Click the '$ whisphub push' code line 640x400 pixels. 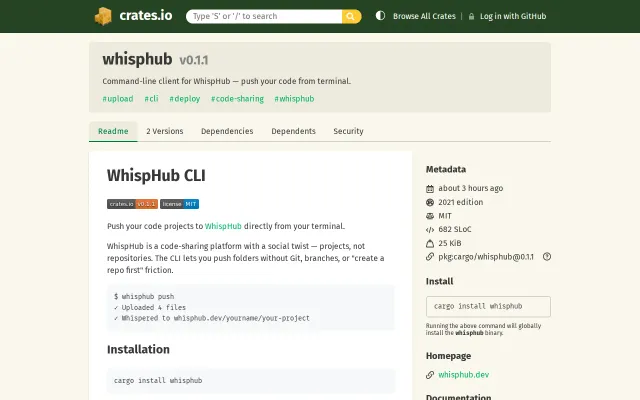pos(144,296)
